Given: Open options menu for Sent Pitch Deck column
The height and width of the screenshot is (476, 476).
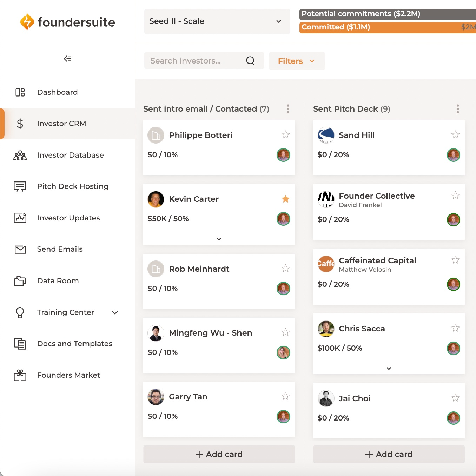Looking at the screenshot, I should 458,109.
